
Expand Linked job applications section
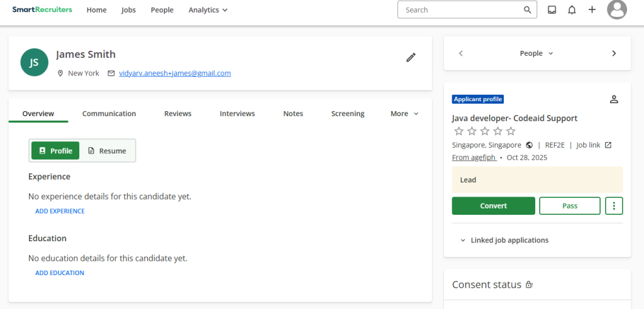tap(504, 240)
